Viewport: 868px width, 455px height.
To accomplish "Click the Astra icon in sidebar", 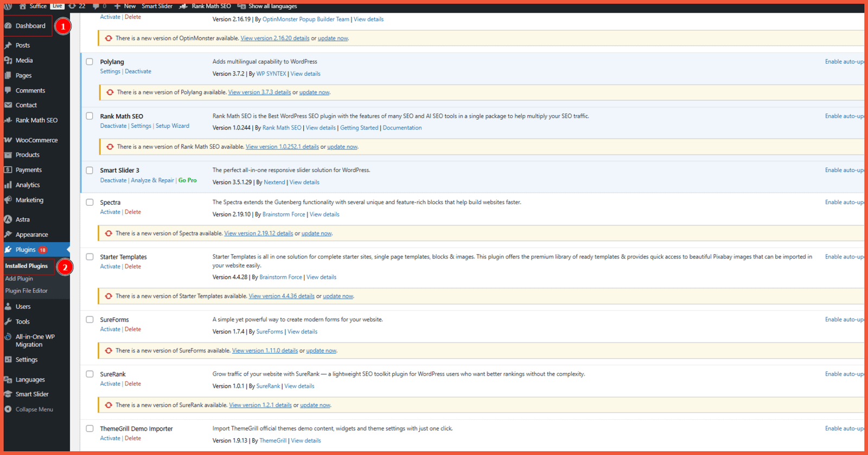I will coord(8,219).
